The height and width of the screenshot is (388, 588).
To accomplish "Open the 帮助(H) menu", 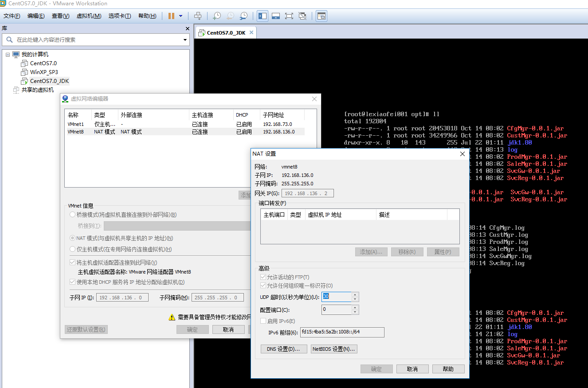I will (x=147, y=16).
